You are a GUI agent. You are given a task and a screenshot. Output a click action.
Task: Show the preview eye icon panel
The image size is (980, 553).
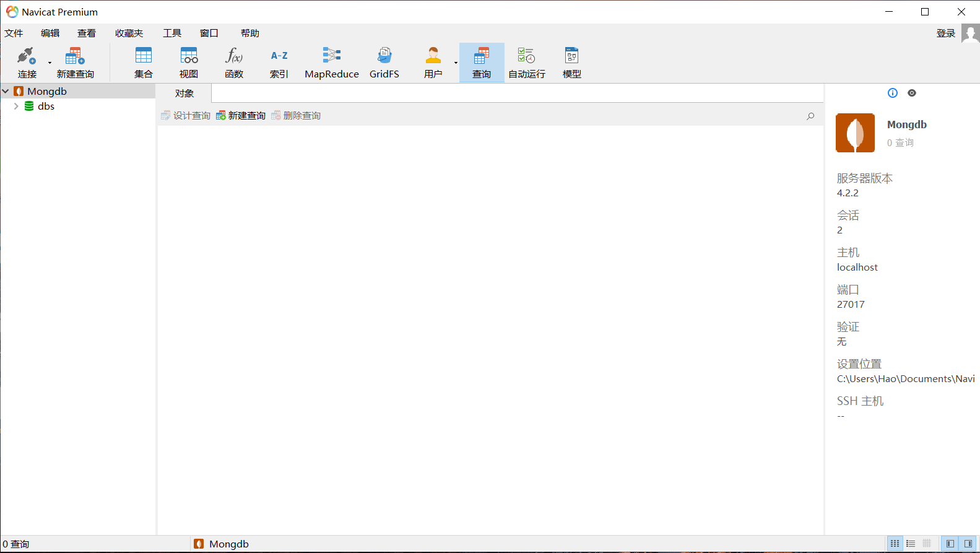coord(912,93)
